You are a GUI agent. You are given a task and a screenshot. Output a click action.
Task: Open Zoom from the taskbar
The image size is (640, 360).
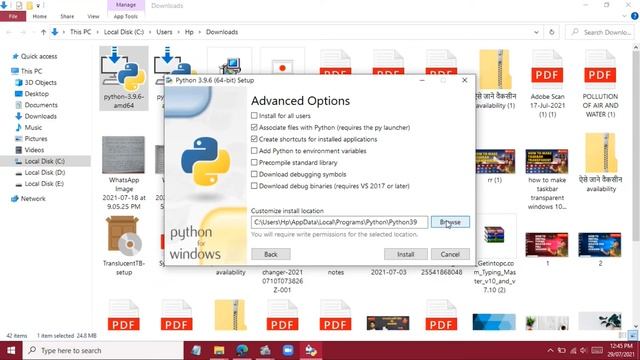[x=288, y=351]
